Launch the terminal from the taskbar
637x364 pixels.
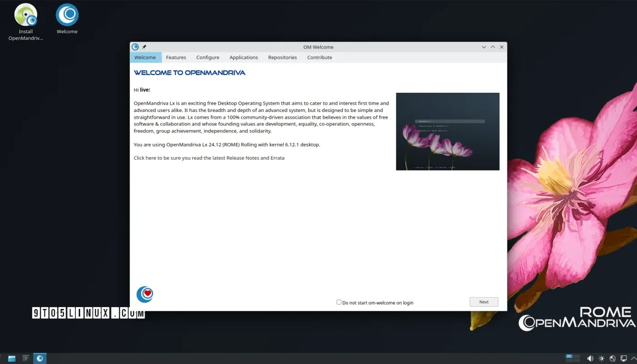point(26,359)
